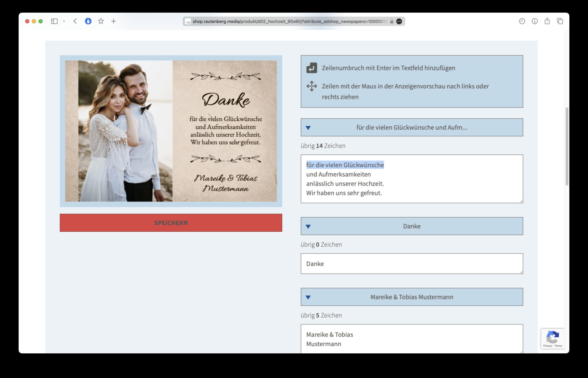The image size is (588, 378).
Task: Open sidebar dropdown chevron next to sidebar icon
Action: [x=64, y=21]
